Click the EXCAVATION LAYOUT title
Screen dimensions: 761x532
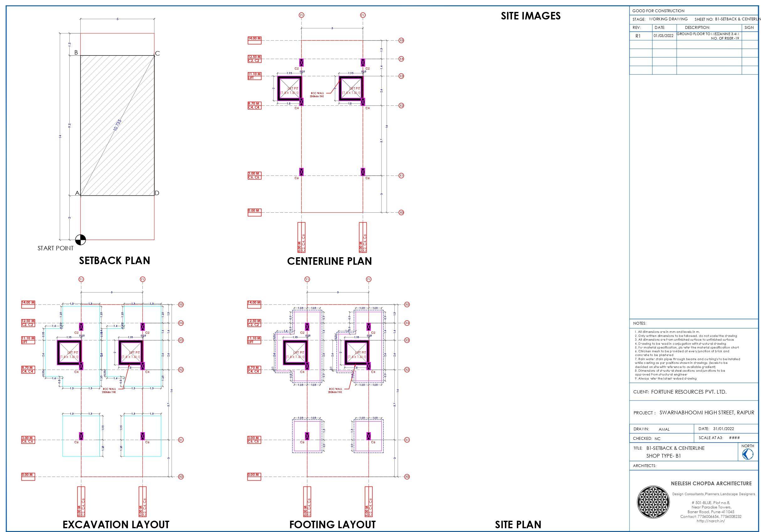tap(116, 525)
